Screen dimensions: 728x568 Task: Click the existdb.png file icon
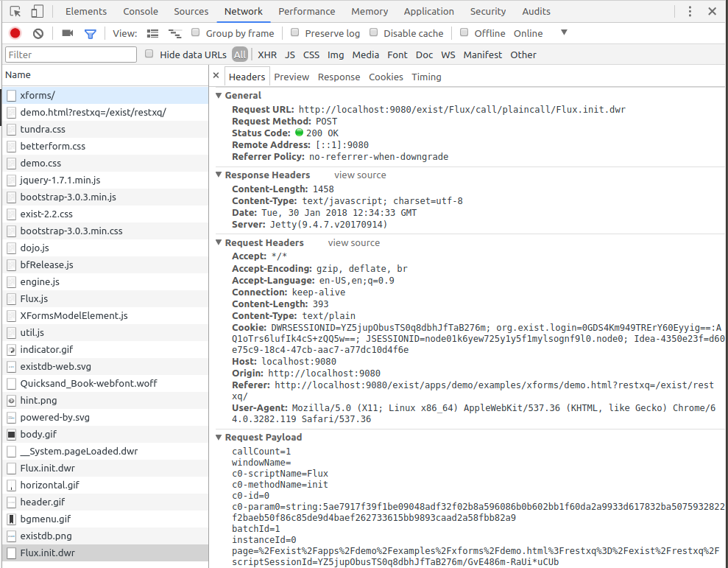click(12, 536)
